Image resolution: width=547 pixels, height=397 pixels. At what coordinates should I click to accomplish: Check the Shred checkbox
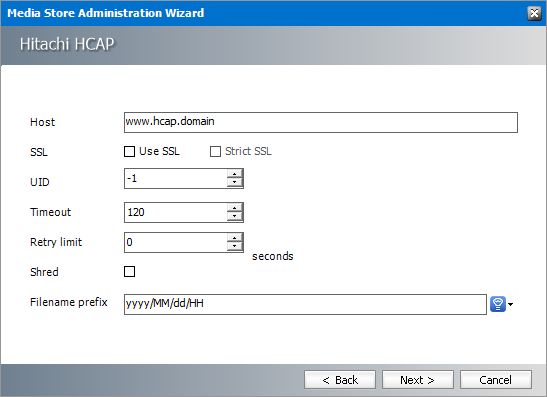[129, 271]
